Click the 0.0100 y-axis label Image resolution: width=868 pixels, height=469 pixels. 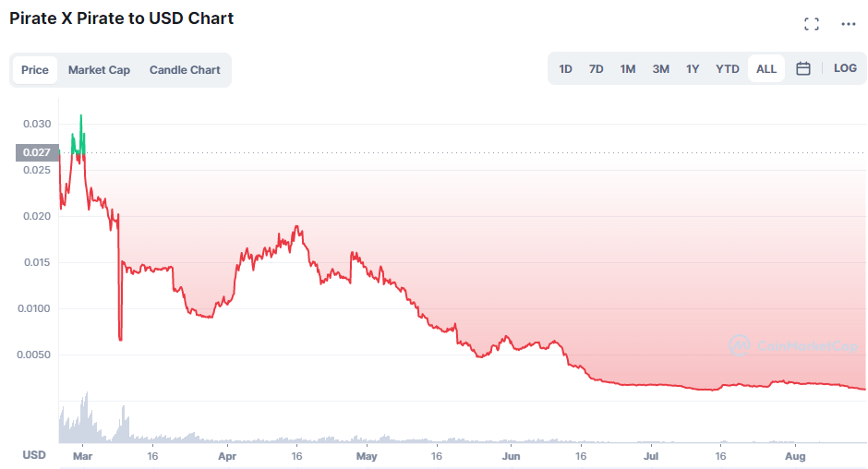coord(34,308)
